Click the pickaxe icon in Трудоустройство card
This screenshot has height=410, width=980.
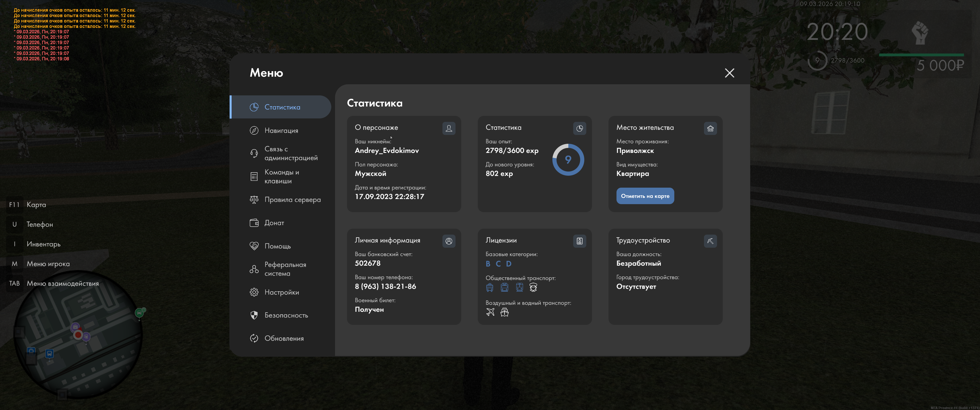tap(710, 241)
